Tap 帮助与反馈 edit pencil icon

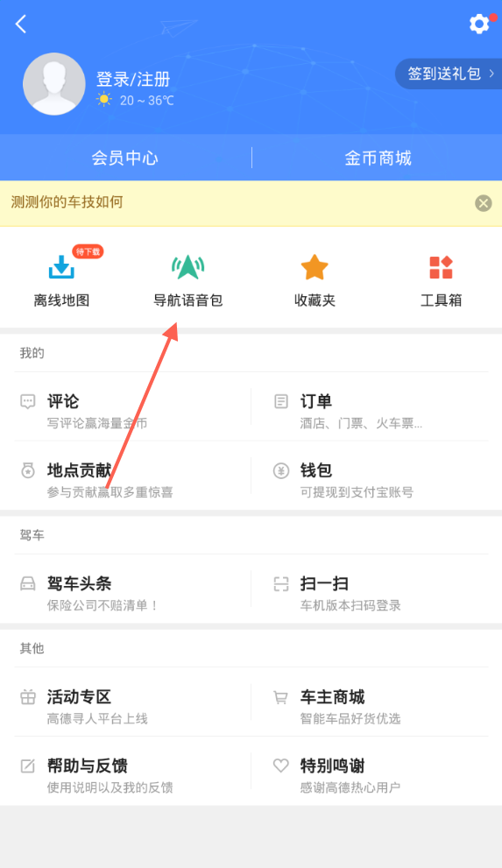point(28,766)
